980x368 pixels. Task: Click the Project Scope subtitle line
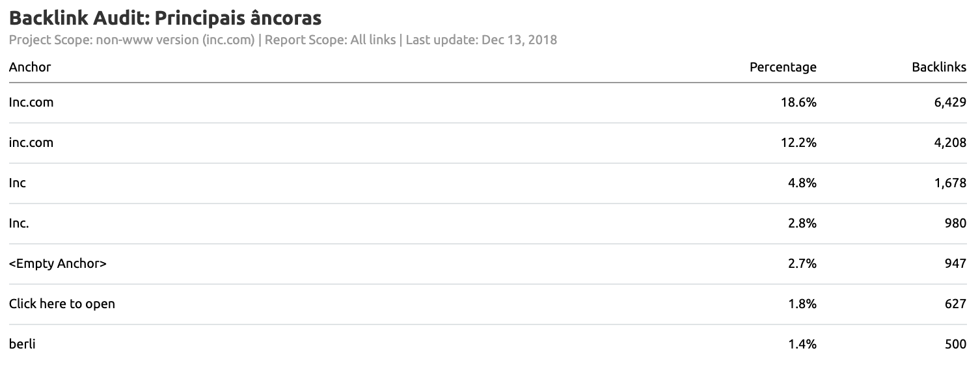tap(282, 40)
